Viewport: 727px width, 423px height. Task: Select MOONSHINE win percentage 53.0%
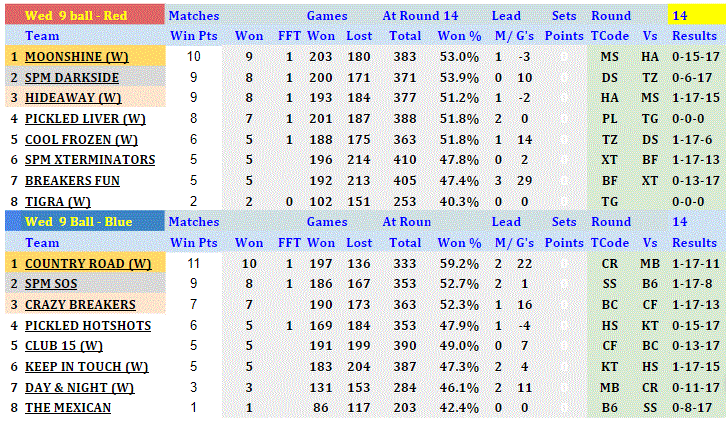coord(459,57)
